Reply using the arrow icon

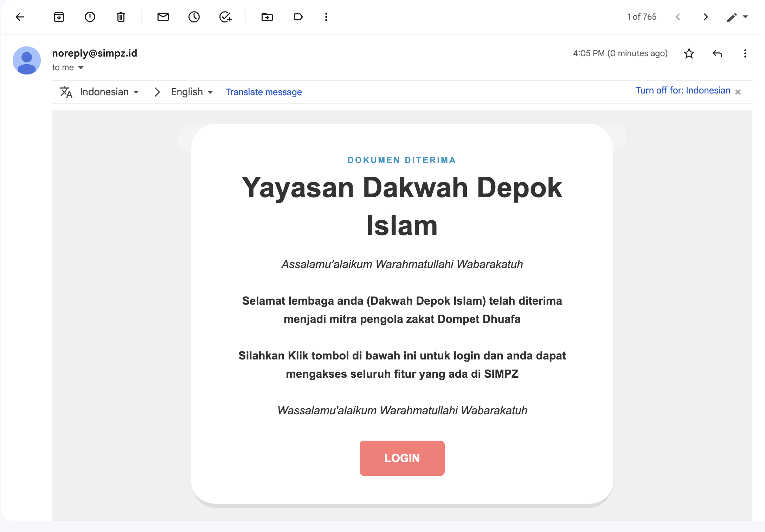click(x=717, y=53)
